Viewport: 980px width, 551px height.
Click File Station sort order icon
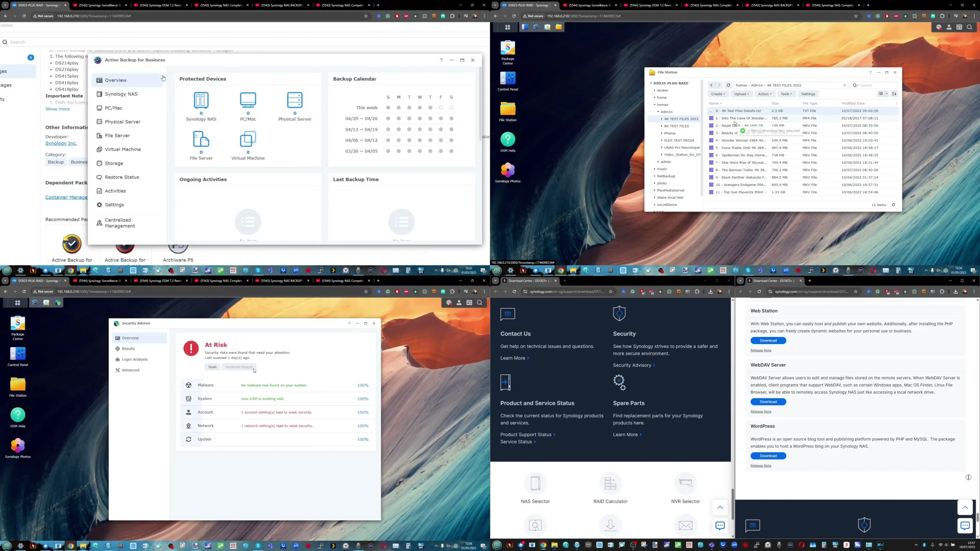coord(894,94)
